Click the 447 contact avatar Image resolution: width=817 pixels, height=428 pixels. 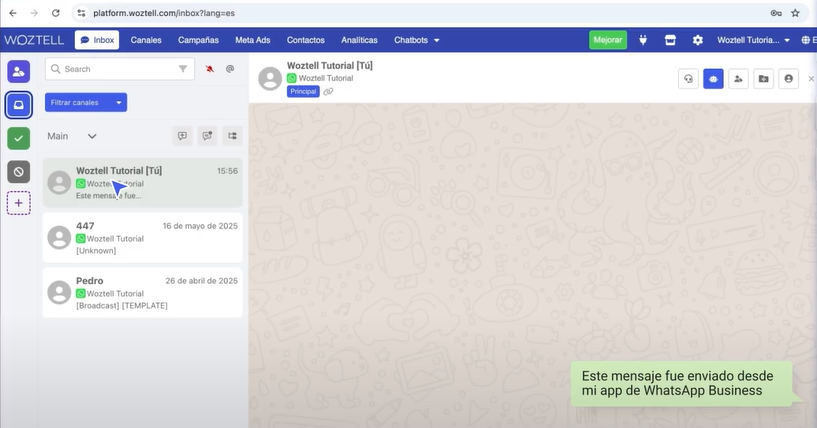coord(59,238)
